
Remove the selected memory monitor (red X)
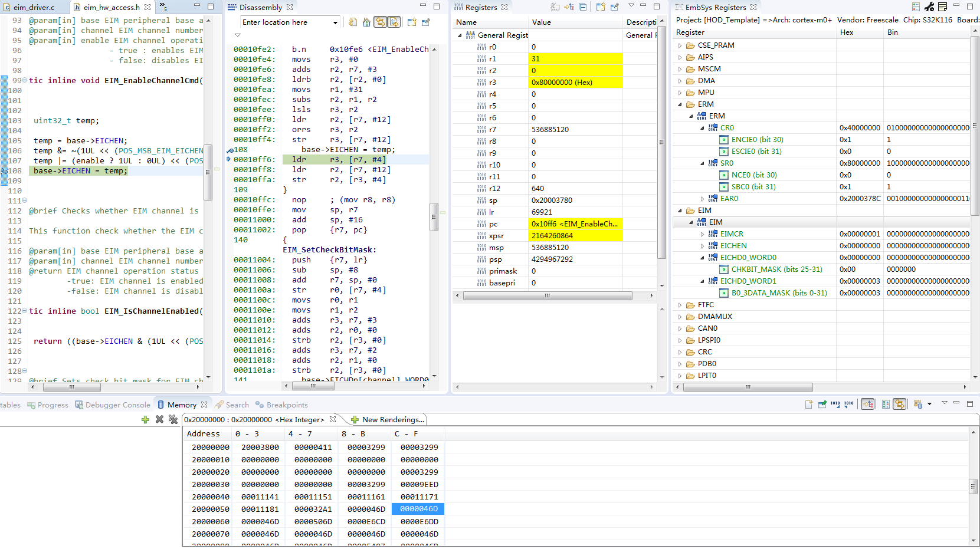coord(159,419)
